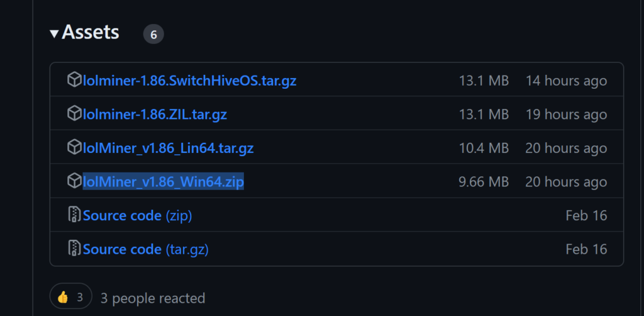Viewport: 644px width, 316px height.
Task: Download Source code (tar.gz)
Action: (x=145, y=249)
